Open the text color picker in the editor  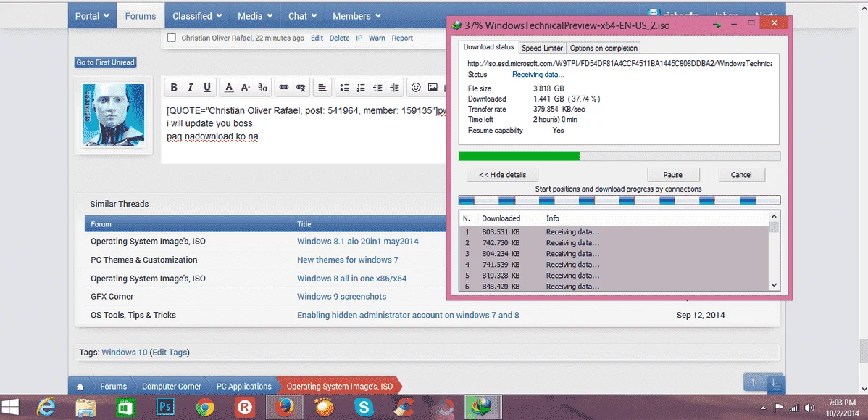point(229,88)
